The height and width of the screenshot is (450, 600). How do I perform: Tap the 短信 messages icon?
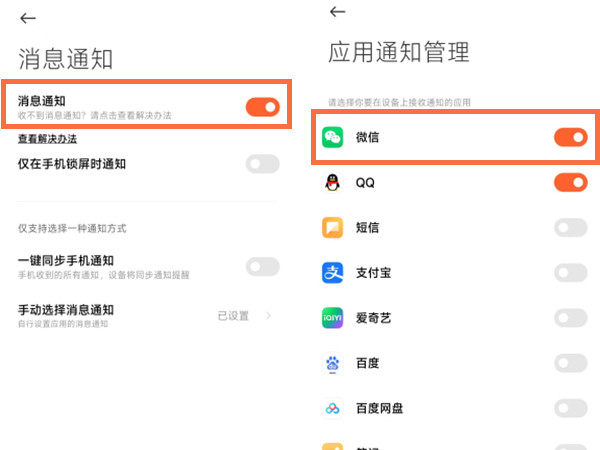[x=333, y=228]
